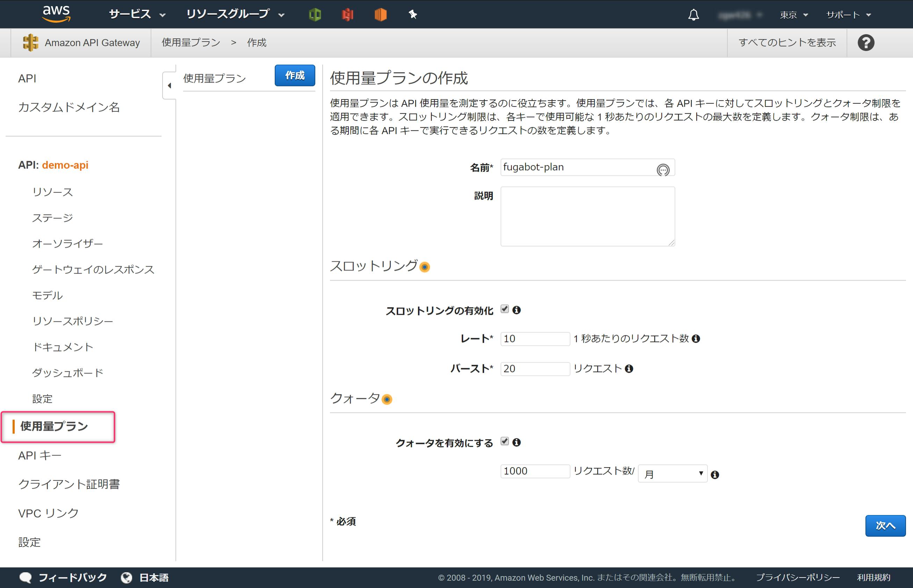The width and height of the screenshot is (913, 588).
Task: Click the orange hint dot beside スロットリング
Action: [424, 267]
